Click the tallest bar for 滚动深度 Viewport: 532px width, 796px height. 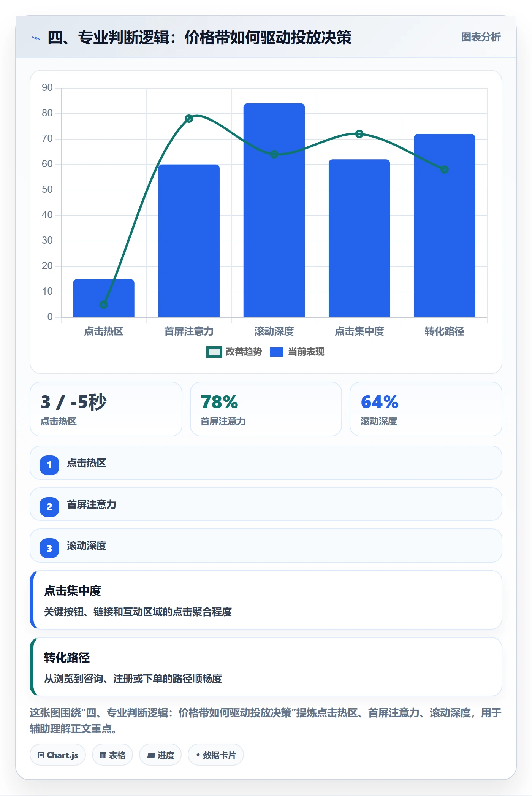pyautogui.click(x=274, y=210)
